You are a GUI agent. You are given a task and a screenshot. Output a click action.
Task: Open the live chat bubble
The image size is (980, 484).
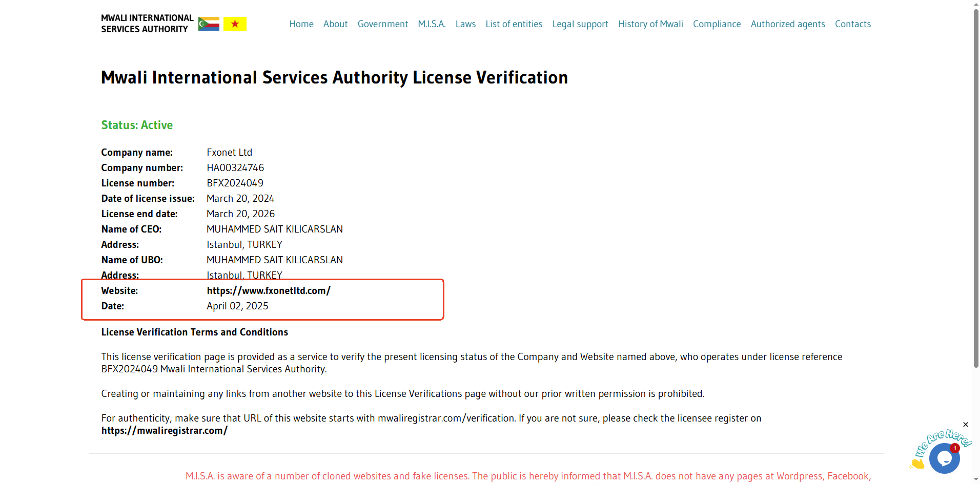(944, 458)
